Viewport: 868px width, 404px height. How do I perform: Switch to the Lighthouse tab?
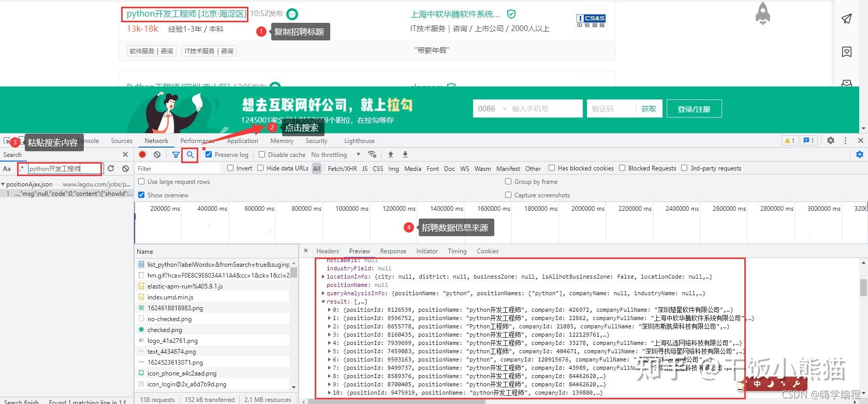[x=359, y=140]
